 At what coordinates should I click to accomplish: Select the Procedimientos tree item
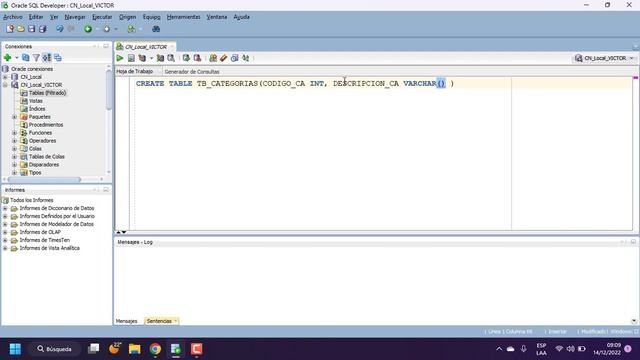click(x=46, y=125)
